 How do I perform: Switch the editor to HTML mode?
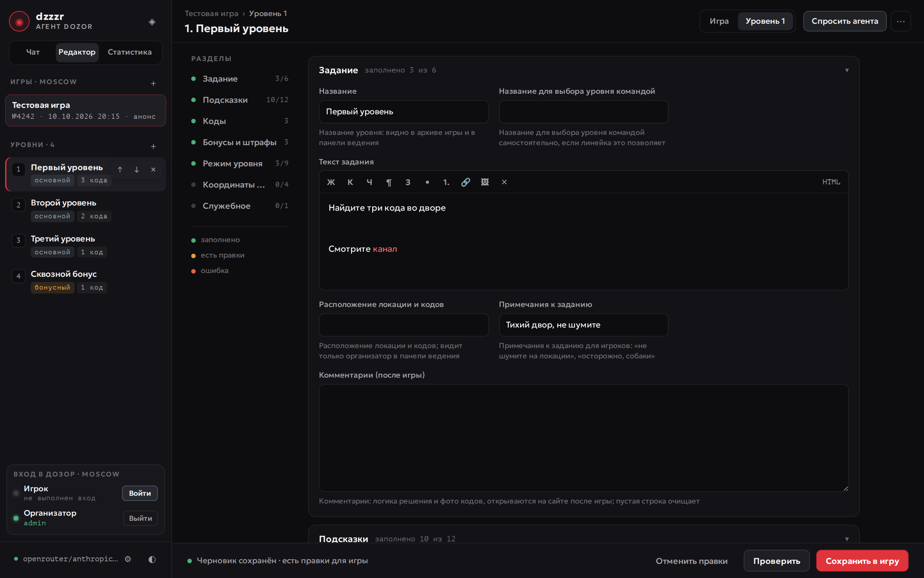(831, 182)
